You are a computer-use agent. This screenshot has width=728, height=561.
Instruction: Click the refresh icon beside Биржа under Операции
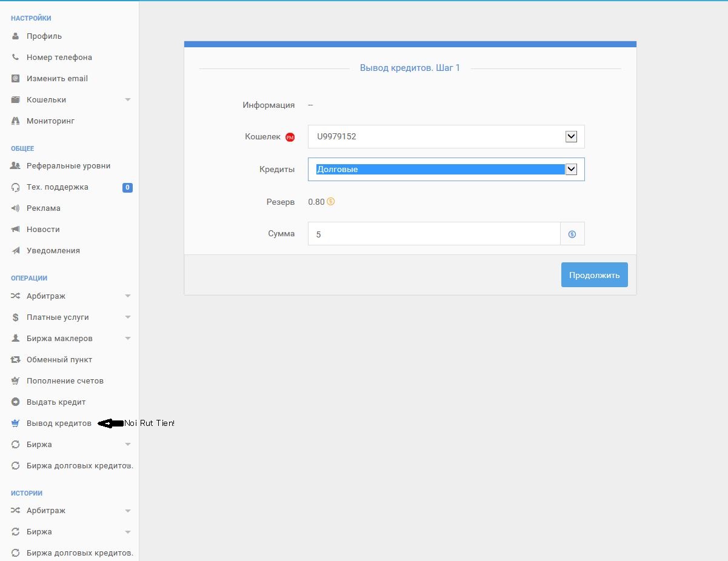click(x=16, y=445)
